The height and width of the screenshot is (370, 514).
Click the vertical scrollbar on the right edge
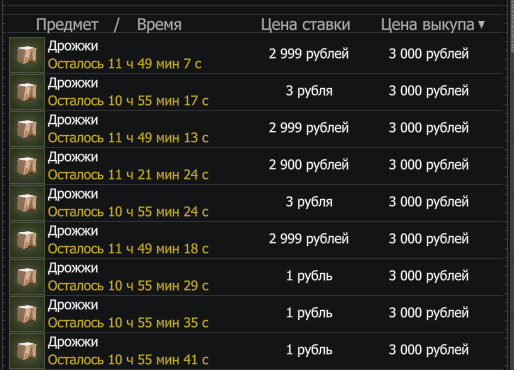[511, 185]
